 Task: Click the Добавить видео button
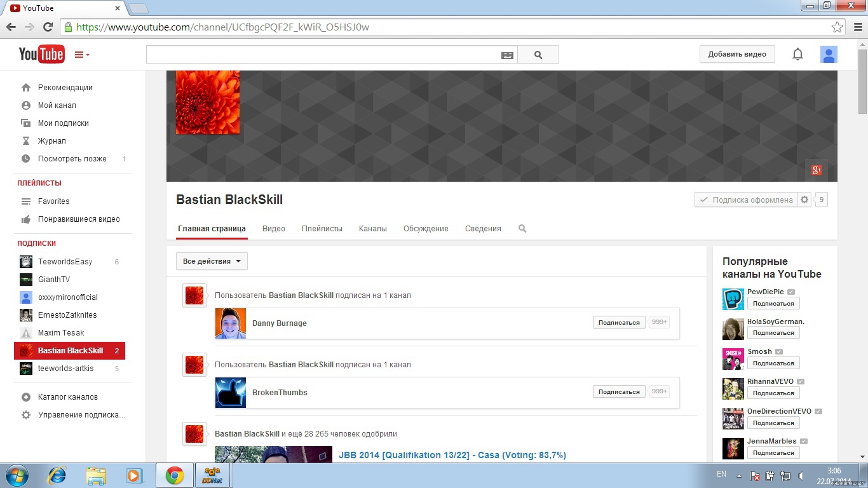pyautogui.click(x=737, y=54)
